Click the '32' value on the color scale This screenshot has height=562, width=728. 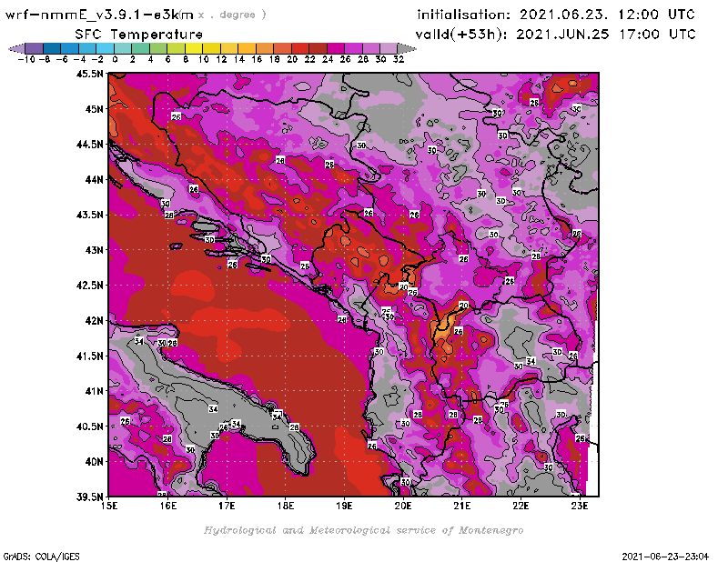pos(399,60)
